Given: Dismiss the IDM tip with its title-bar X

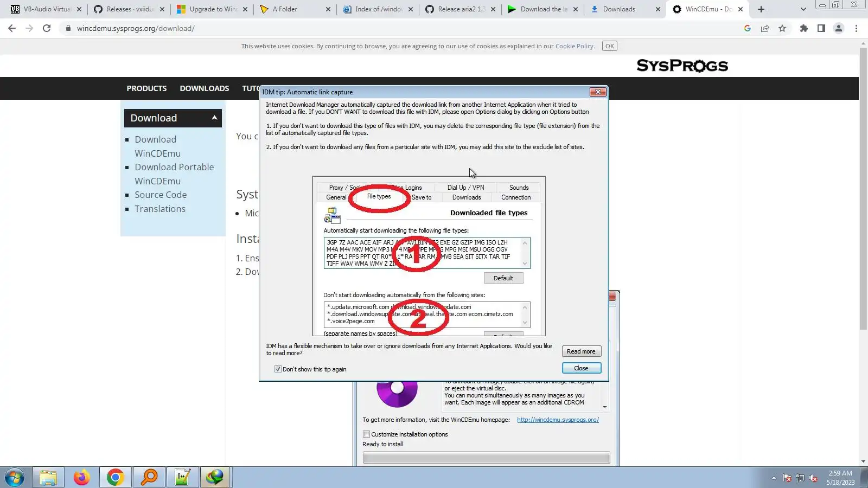Looking at the screenshot, I should click(x=597, y=92).
